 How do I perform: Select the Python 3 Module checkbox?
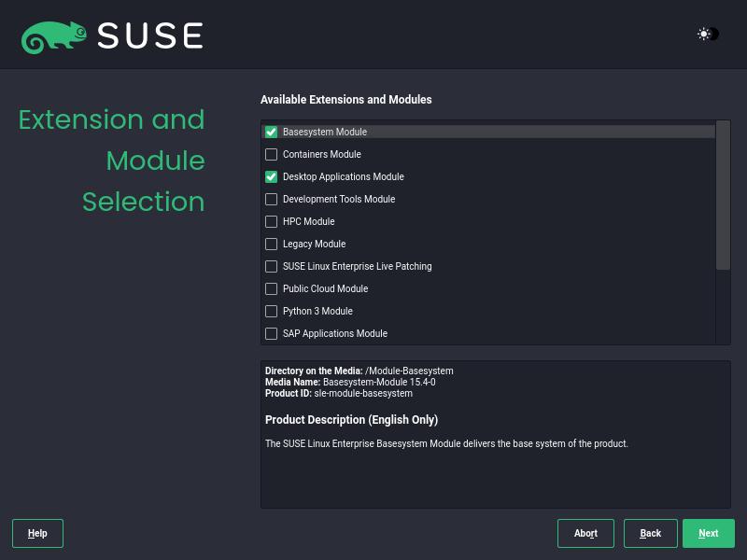coord(272,312)
